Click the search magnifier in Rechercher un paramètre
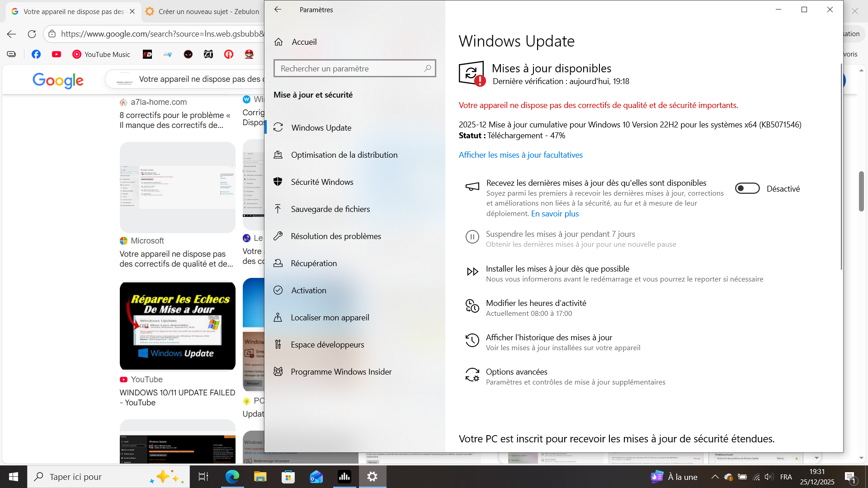 (427, 68)
